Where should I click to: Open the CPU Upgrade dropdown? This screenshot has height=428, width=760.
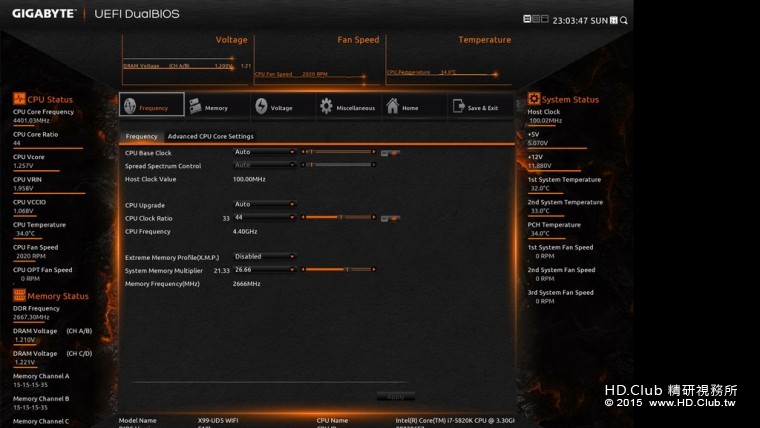264,205
